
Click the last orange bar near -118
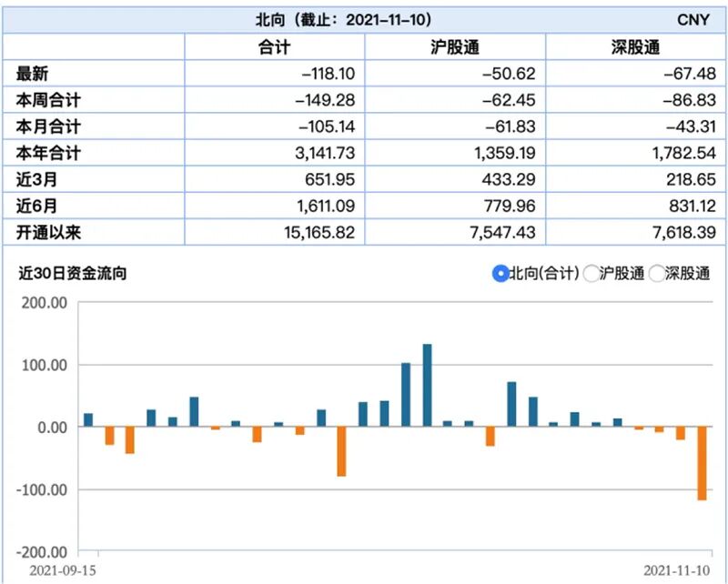702,463
